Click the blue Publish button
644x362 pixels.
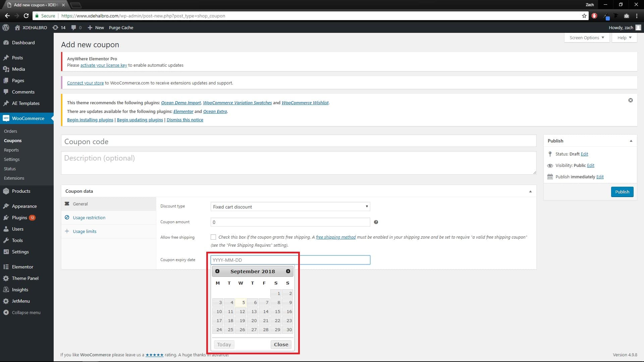(622, 192)
